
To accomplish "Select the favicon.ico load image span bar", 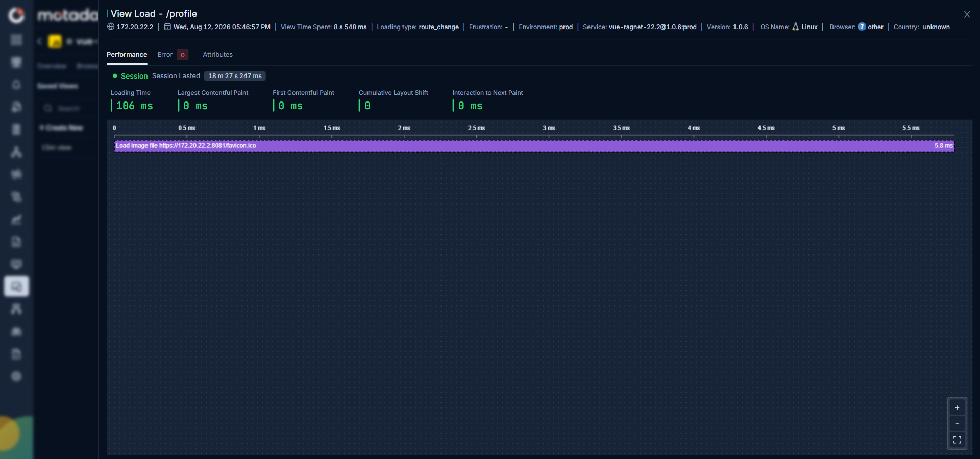I will [x=534, y=146].
